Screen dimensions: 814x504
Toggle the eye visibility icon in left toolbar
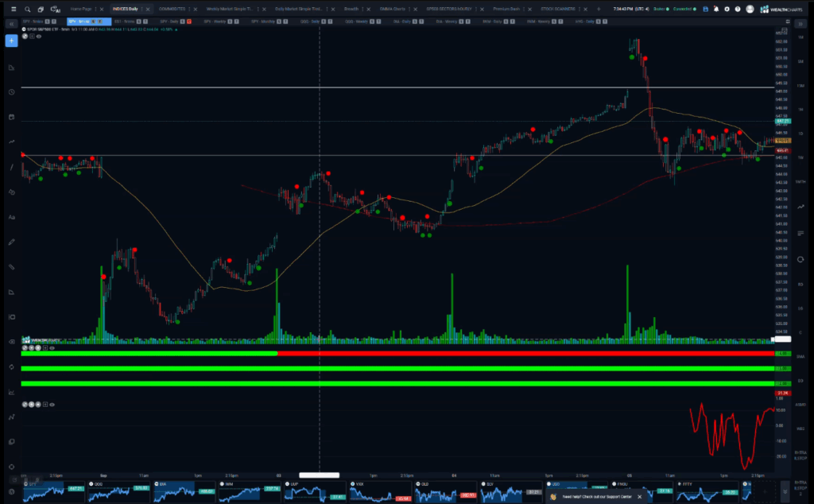pos(12,342)
